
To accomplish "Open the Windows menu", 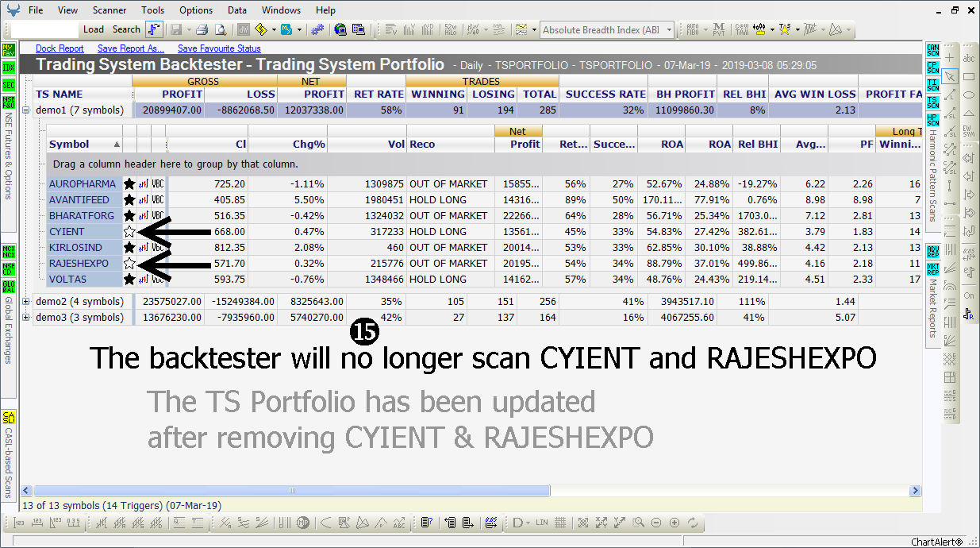I will [281, 10].
